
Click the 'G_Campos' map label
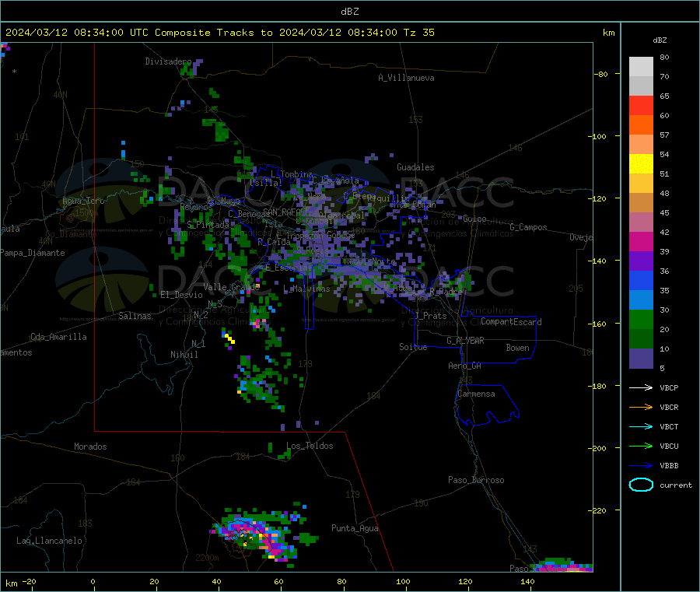[528, 227]
